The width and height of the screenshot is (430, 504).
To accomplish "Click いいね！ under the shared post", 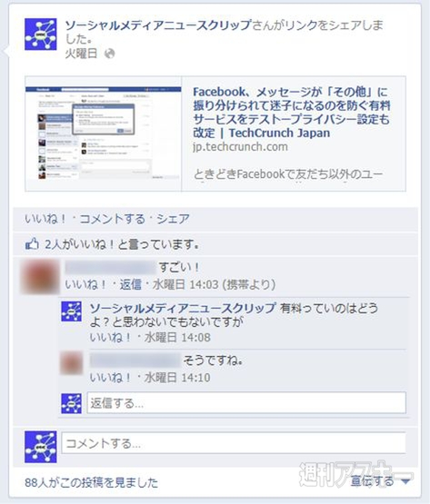I will click(45, 219).
